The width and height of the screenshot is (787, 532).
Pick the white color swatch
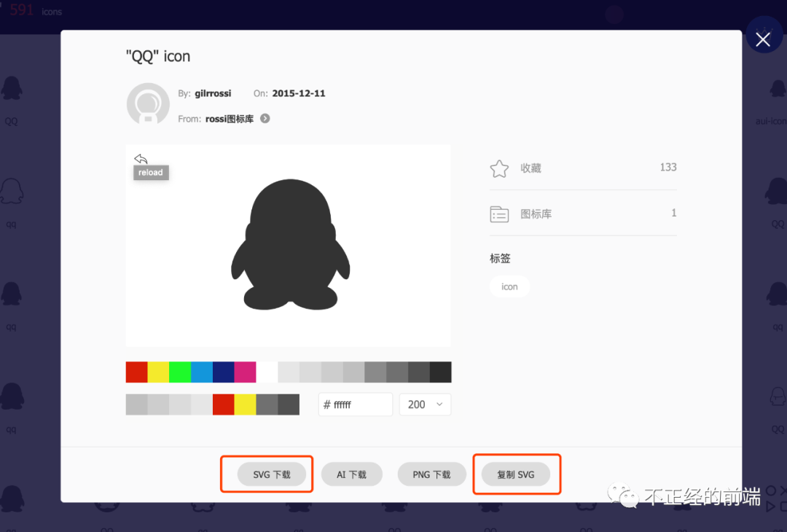coord(267,372)
